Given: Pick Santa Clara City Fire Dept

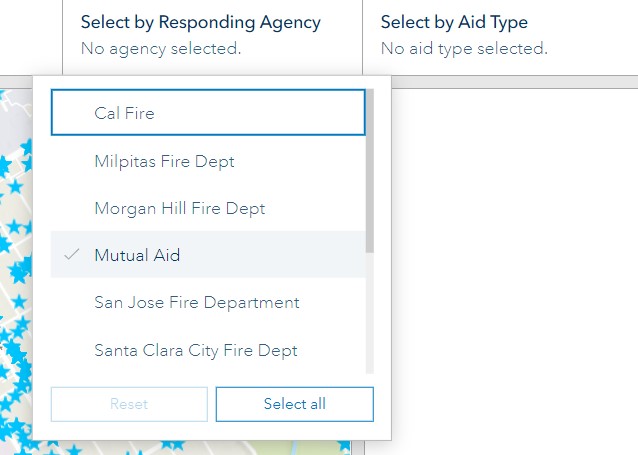Looking at the screenshot, I should [208, 350].
